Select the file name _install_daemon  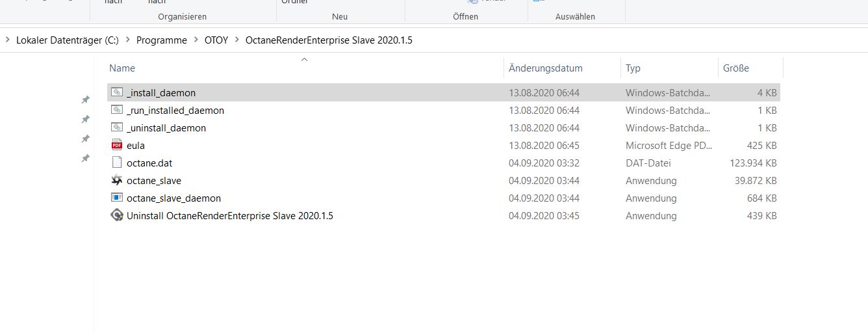161,93
